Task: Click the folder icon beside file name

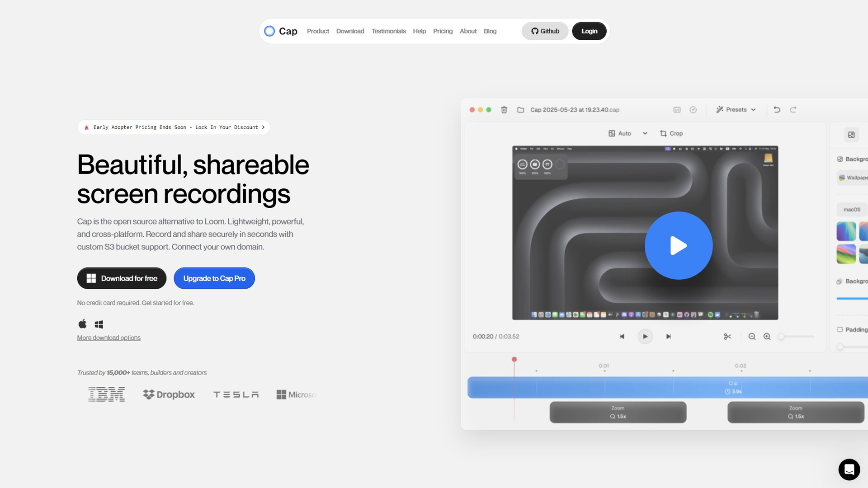Action: point(521,110)
